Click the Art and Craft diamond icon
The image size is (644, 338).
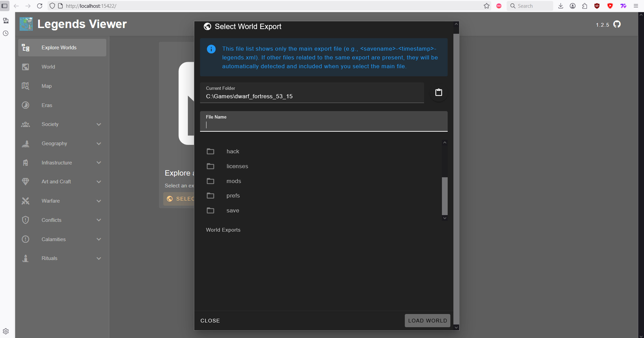pos(26,182)
